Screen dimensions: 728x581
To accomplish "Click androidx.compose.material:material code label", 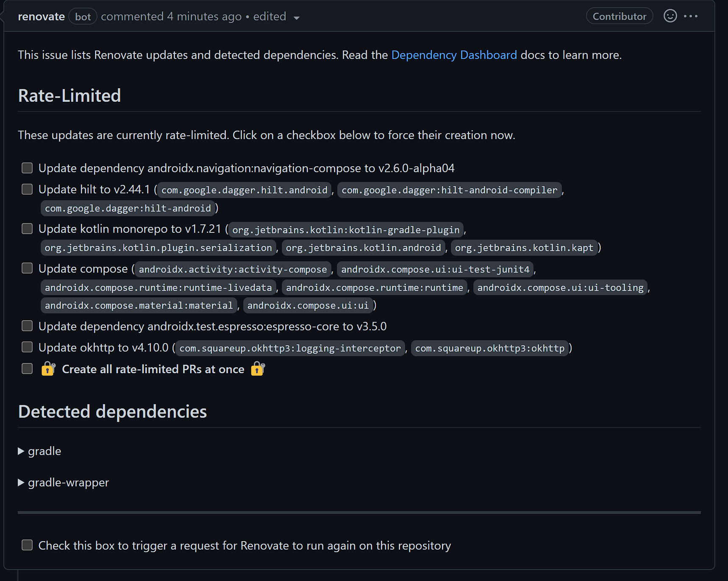I will pos(139,305).
